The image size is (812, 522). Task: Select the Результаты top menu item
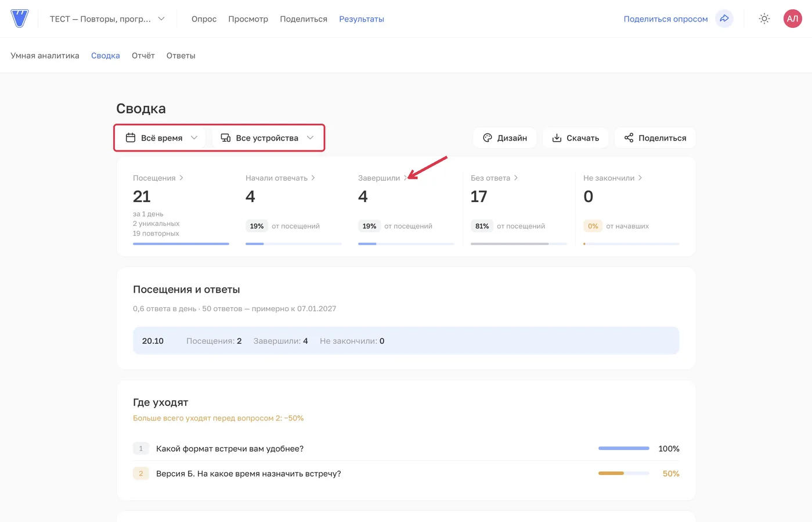click(x=362, y=19)
